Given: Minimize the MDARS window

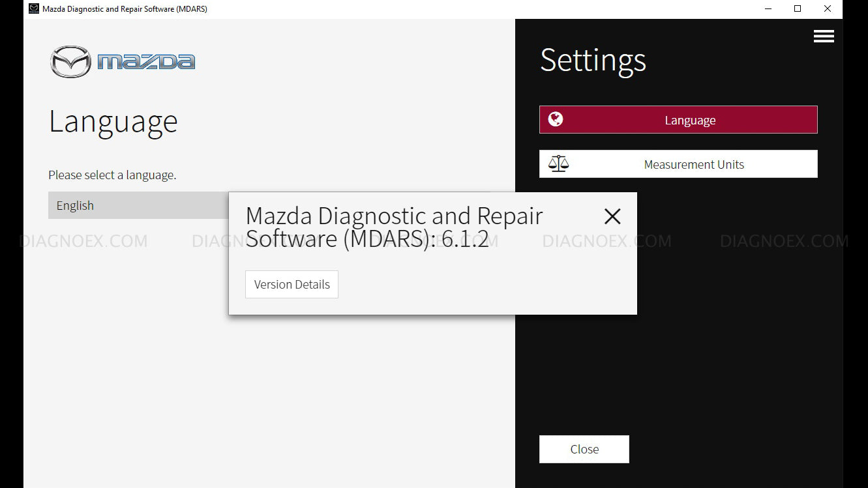Looking at the screenshot, I should pyautogui.click(x=767, y=9).
